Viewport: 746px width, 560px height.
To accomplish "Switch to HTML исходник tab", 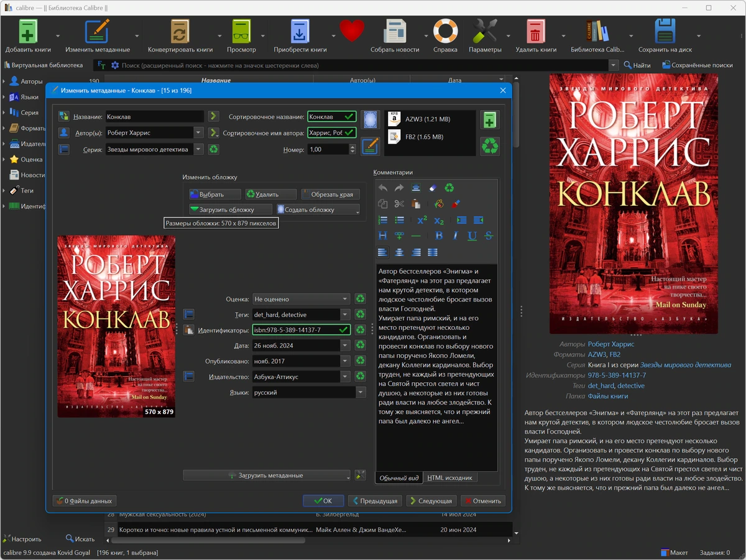I will point(450,477).
